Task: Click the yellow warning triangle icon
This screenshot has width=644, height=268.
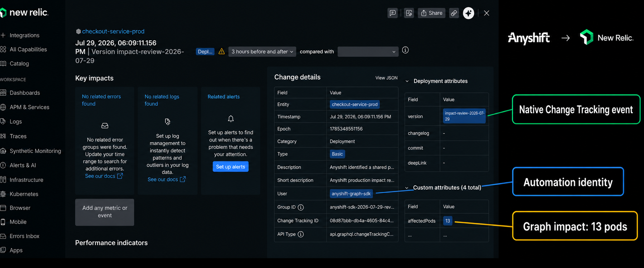Action: (222, 51)
